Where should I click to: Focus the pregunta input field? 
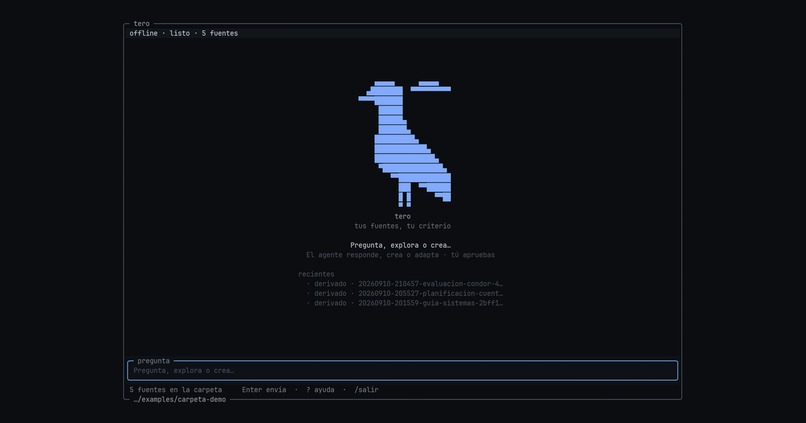[x=402, y=371]
